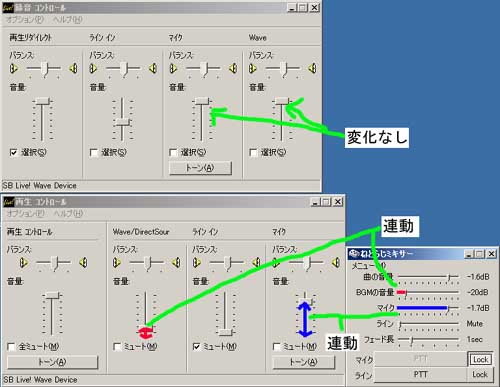Mute the Wave/DirectSour channel
The image size is (500, 387).
[117, 347]
